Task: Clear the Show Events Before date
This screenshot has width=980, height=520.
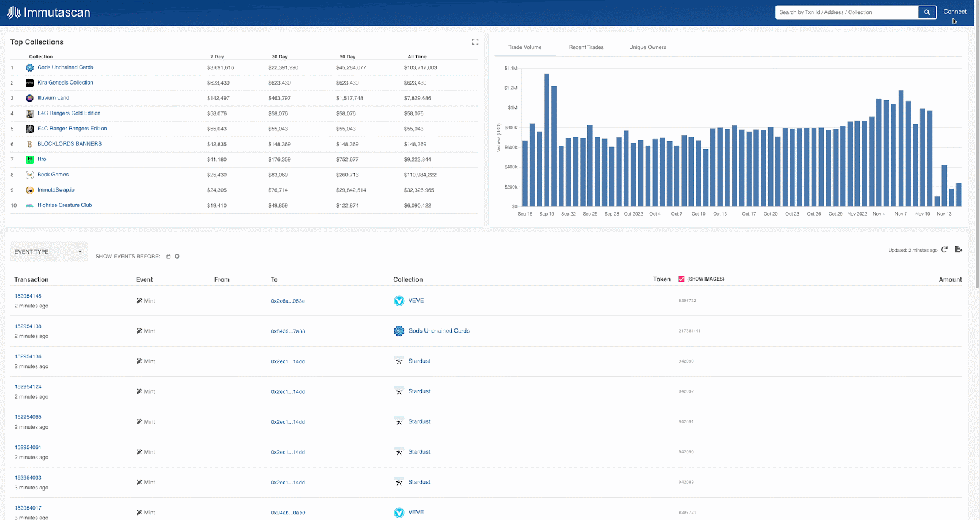Action: coord(177,257)
